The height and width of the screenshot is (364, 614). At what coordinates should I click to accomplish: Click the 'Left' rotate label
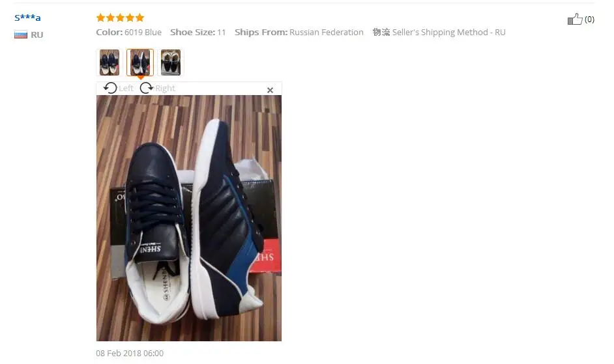coord(126,89)
